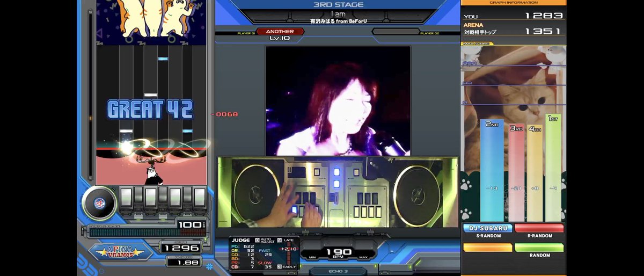Click the 'FAST 29' count
This screenshot has height=276, width=644.
265,252
